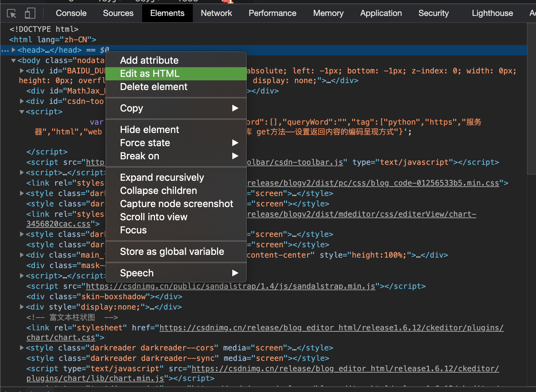Select Hide element menu option

coord(176,130)
